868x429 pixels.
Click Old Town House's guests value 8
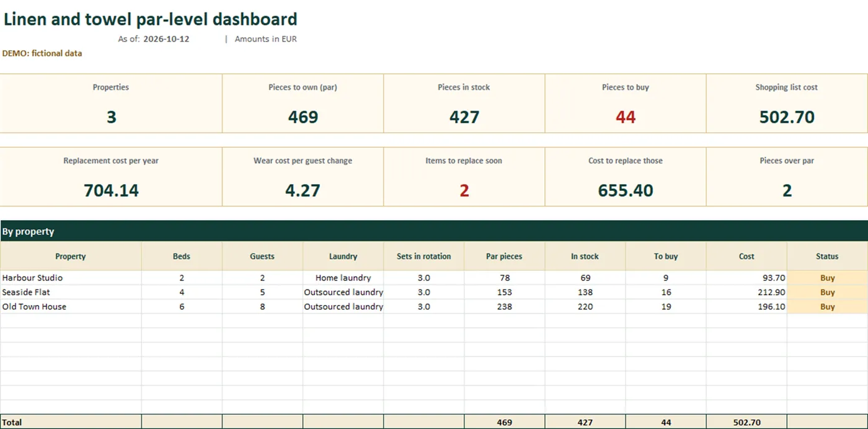(x=262, y=306)
